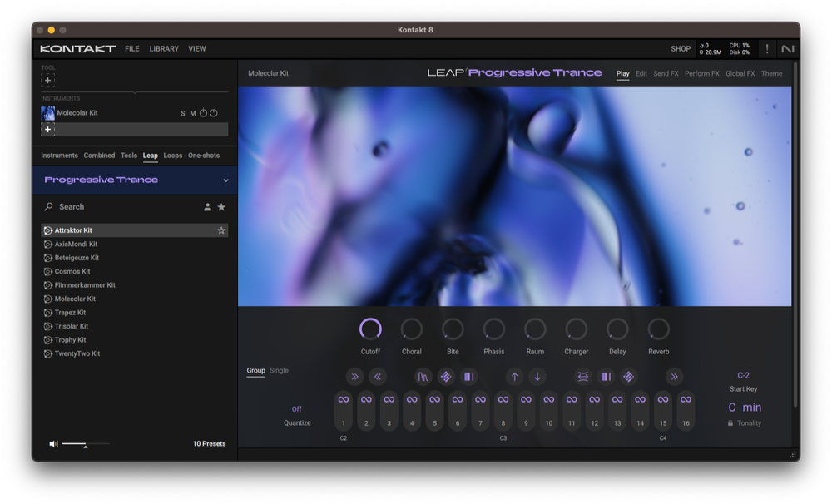Open the LIBRARY menu

(x=164, y=48)
